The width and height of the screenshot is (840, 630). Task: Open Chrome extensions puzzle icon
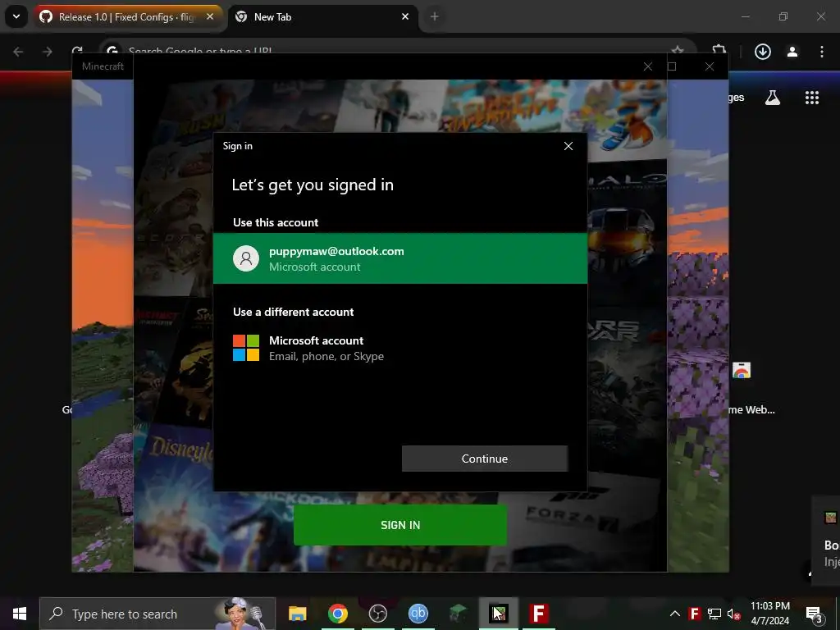point(719,50)
